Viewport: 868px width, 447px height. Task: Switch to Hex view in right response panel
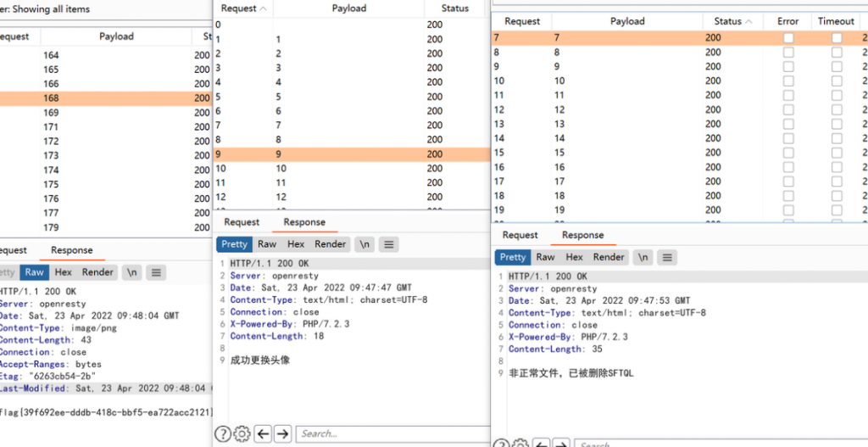[575, 257]
